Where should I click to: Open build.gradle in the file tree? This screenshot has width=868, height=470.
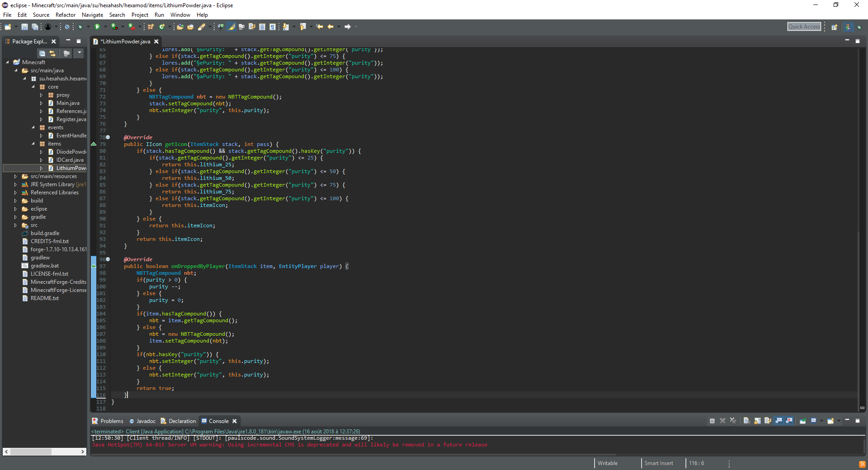click(45, 233)
